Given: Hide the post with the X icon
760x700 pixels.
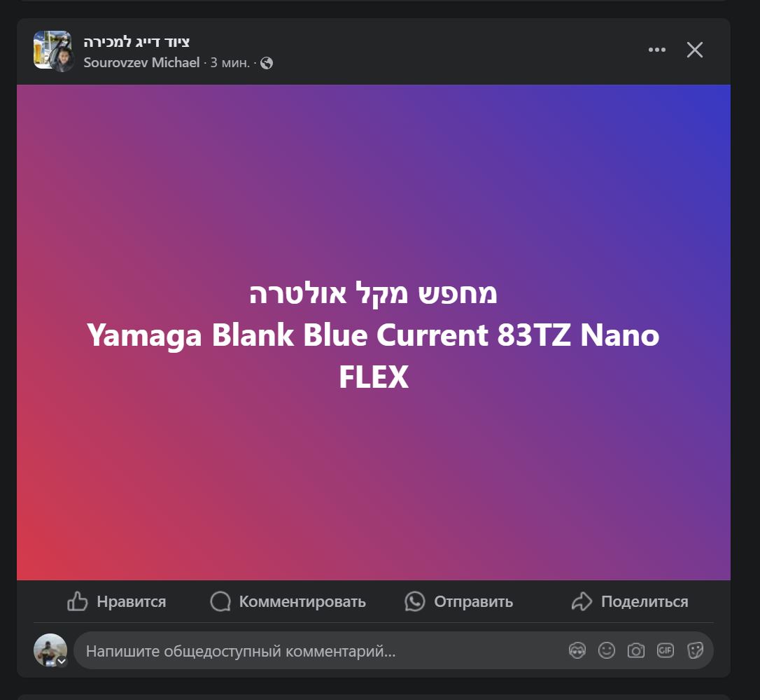Looking at the screenshot, I should click(x=694, y=50).
